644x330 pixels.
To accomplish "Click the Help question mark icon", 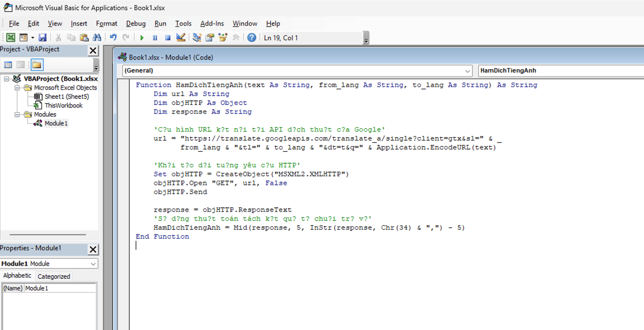I will pos(252,37).
